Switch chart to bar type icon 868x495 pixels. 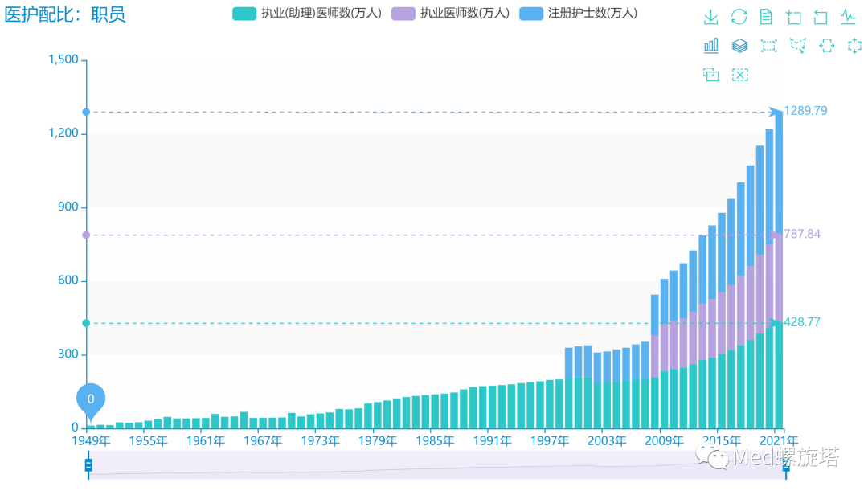(710, 46)
